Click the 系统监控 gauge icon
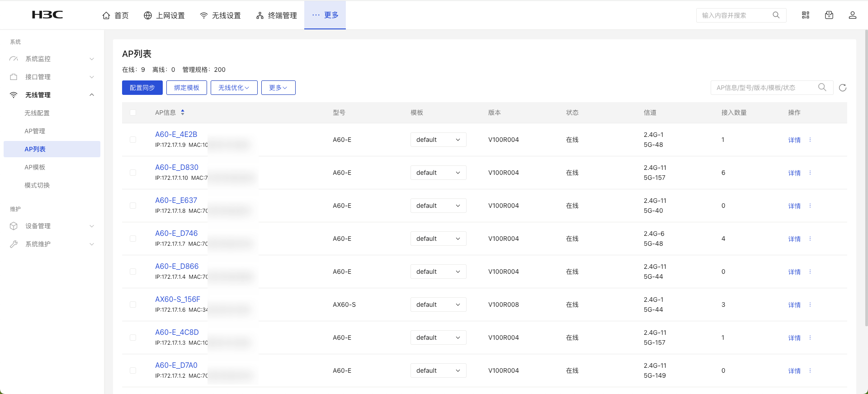Image resolution: width=868 pixels, height=394 pixels. click(x=14, y=59)
